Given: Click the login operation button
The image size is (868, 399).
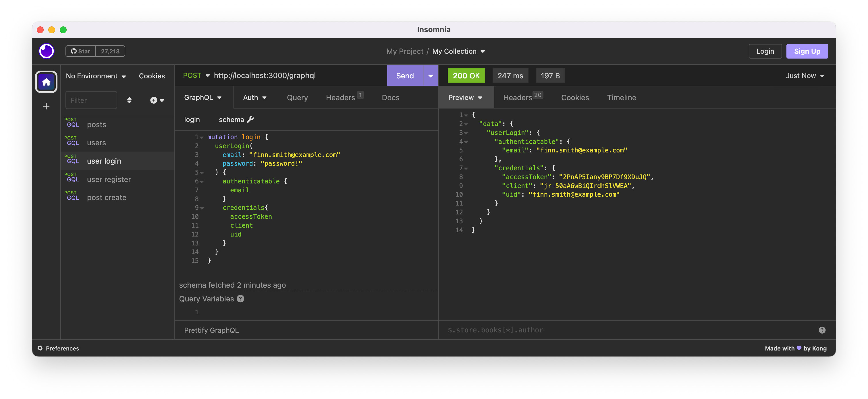Looking at the screenshot, I should coord(192,119).
